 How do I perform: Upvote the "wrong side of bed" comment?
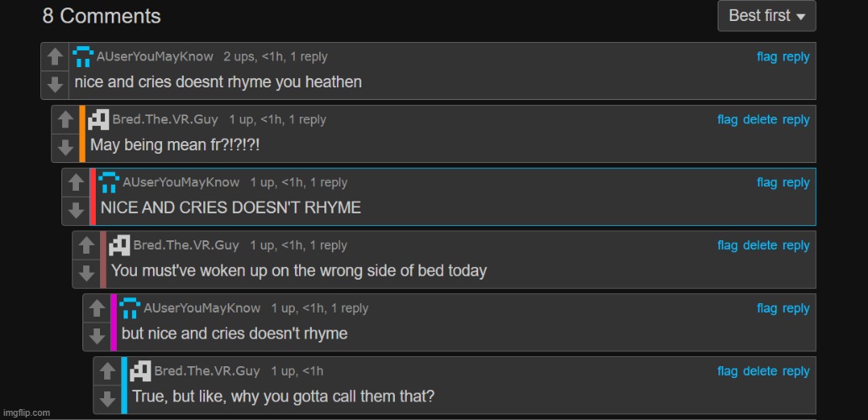pos(87,246)
